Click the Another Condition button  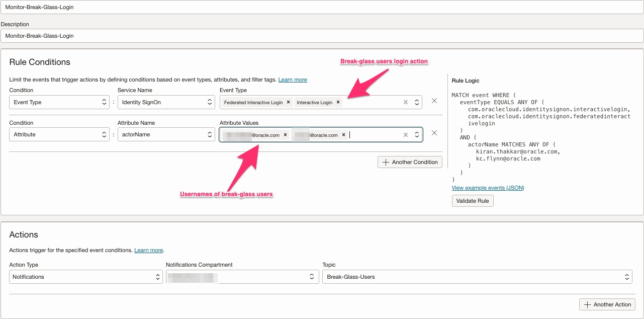point(410,162)
